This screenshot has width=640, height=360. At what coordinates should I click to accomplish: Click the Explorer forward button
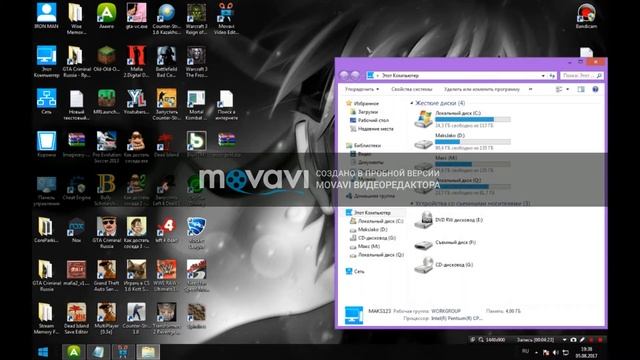355,76
